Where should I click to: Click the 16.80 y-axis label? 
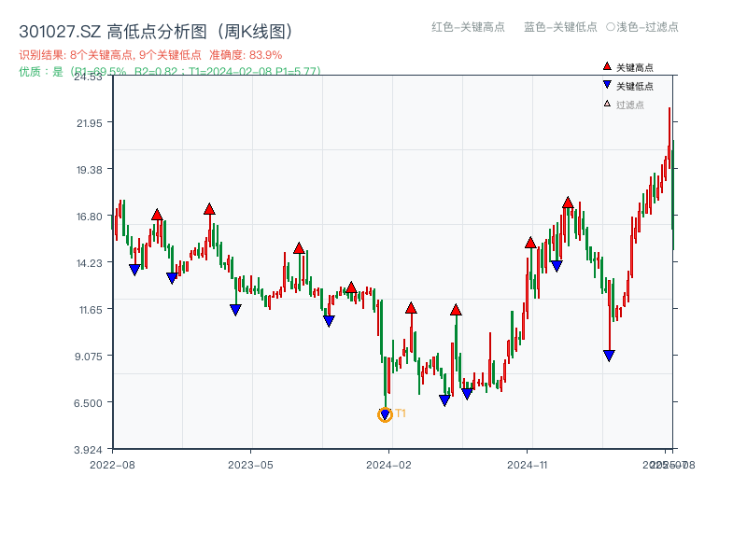(x=90, y=217)
